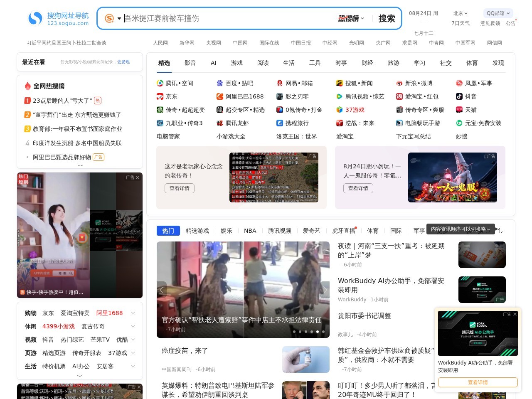Open 7日天气 weather forecast link
Viewport: 532px width, 399px height.
pyautogui.click(x=461, y=23)
